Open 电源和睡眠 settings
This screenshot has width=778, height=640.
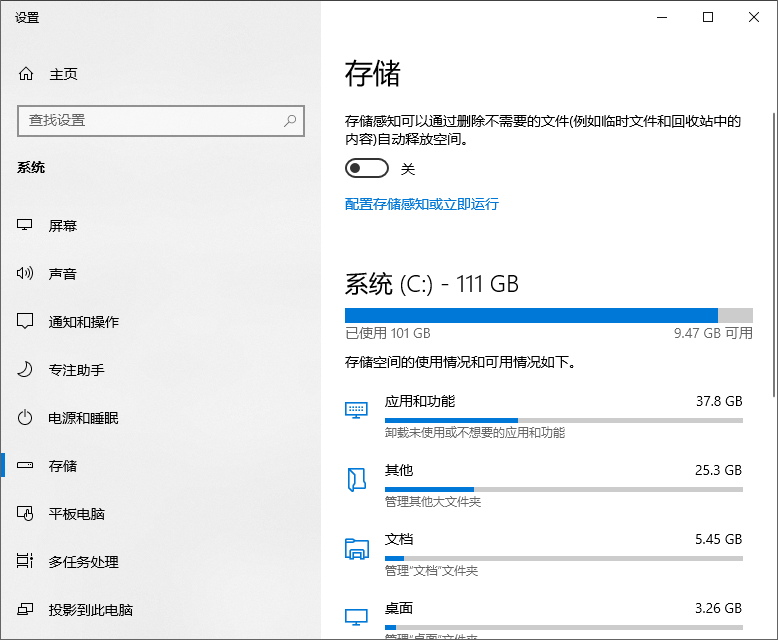[x=161, y=418]
